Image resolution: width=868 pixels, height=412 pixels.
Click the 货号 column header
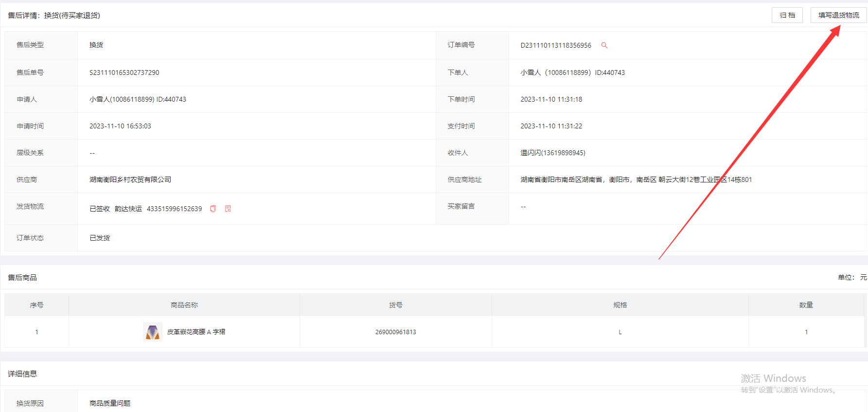(x=395, y=305)
